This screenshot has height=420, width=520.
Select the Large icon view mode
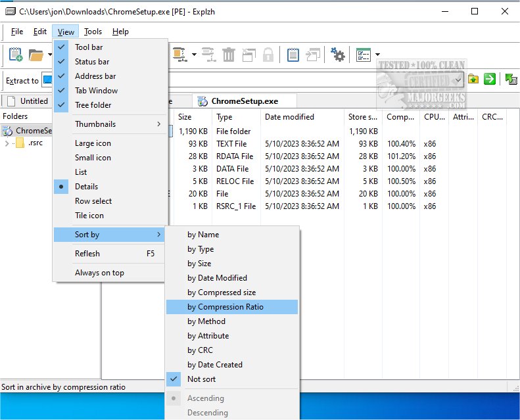pyautogui.click(x=93, y=143)
